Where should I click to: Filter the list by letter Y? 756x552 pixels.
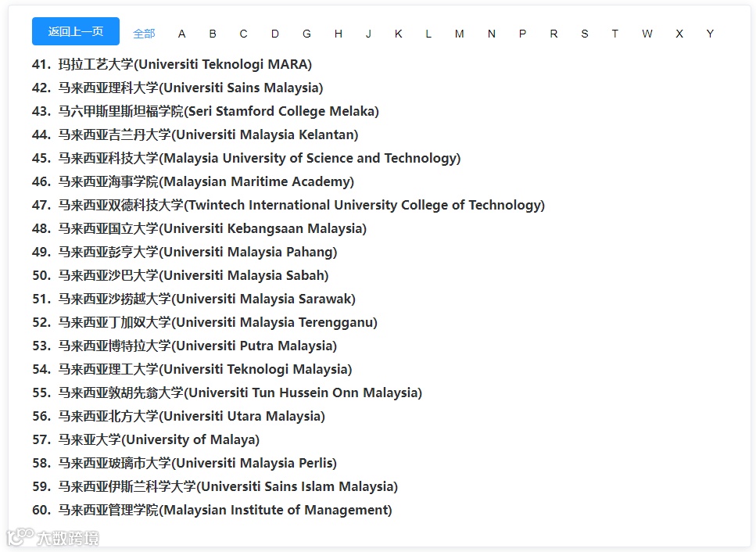pos(710,34)
